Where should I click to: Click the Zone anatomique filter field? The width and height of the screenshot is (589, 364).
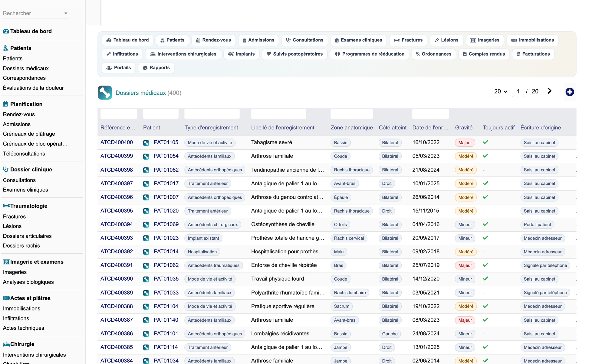[x=351, y=114]
